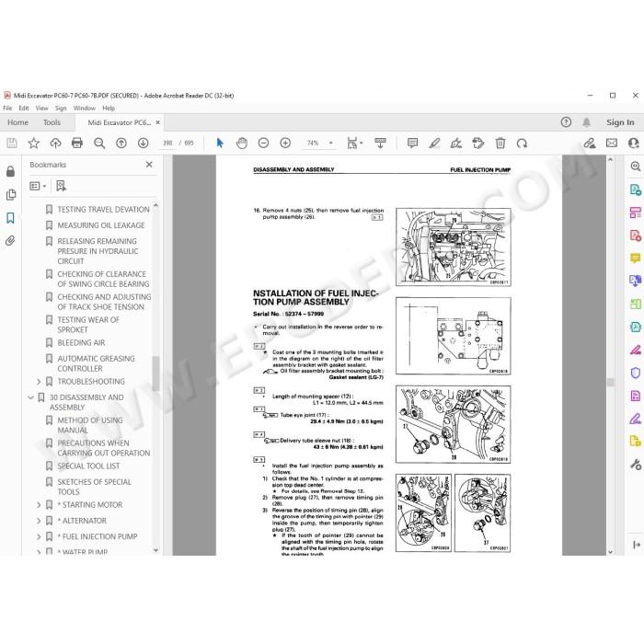This screenshot has width=644, height=644.
Task: Go to the previous page arrow
Action: (x=121, y=143)
